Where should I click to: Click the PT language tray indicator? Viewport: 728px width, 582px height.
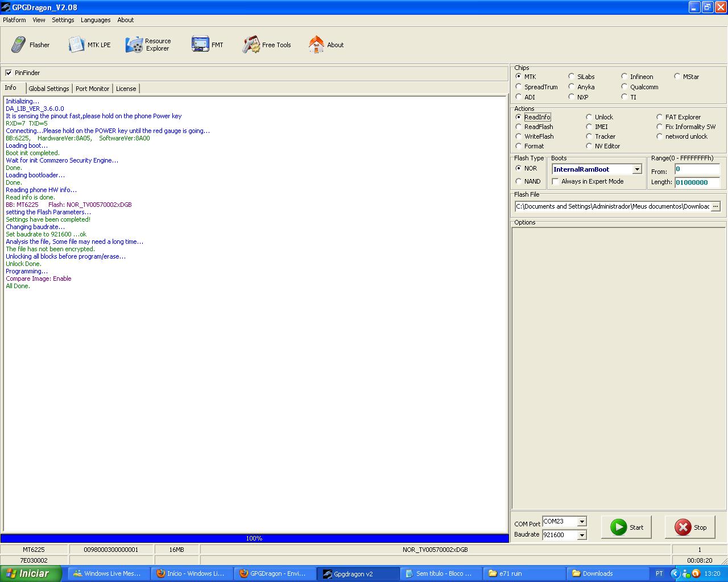[659, 573]
